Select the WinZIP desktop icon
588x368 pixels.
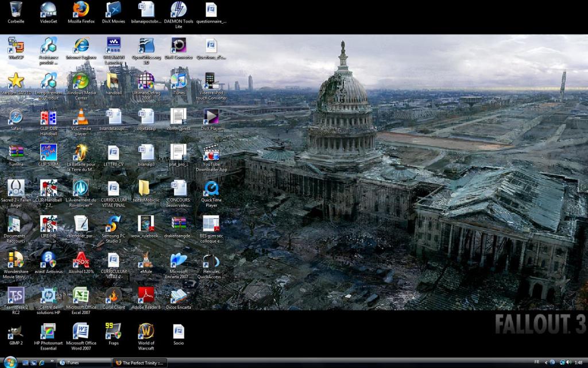tap(16, 48)
